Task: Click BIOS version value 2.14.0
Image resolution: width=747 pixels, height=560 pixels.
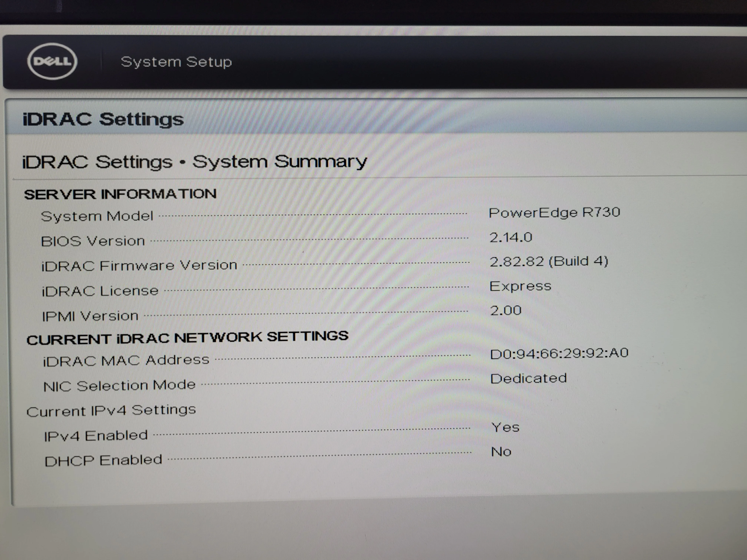Action: 511,237
